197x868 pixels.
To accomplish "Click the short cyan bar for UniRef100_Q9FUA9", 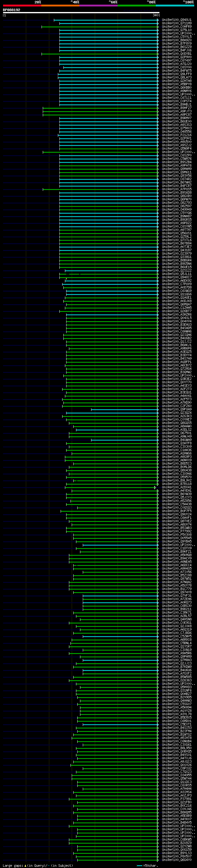I will click(125, 410).
